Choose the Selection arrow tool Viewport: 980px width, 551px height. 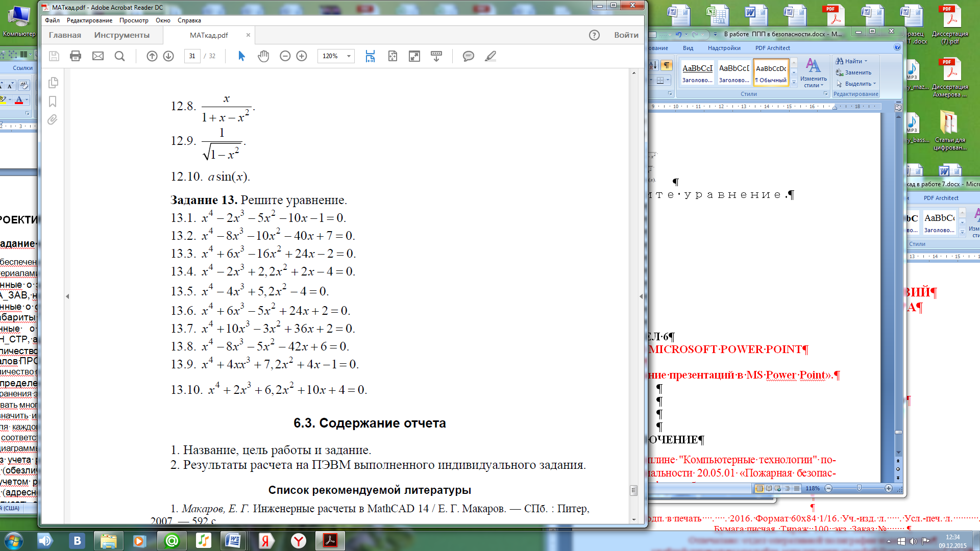242,56
